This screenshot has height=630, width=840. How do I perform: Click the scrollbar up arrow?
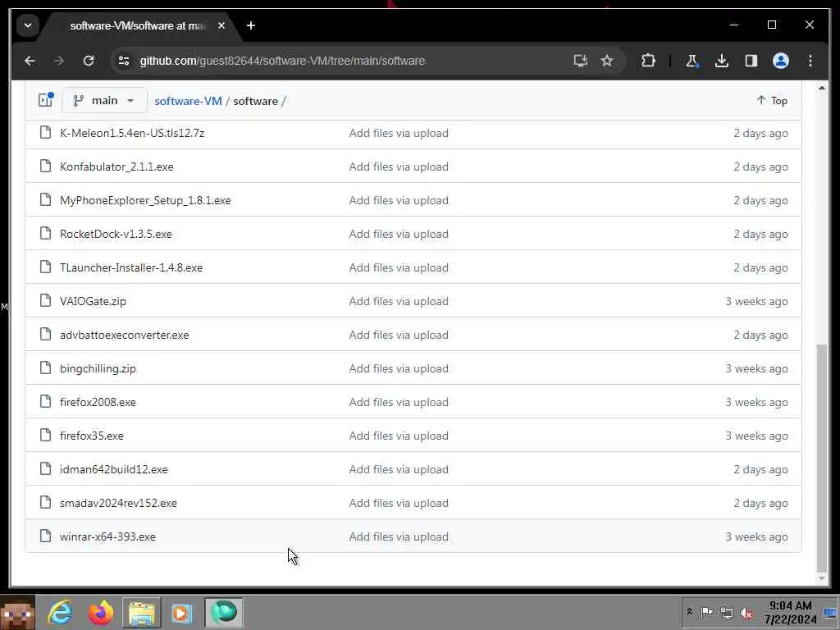tap(822, 87)
